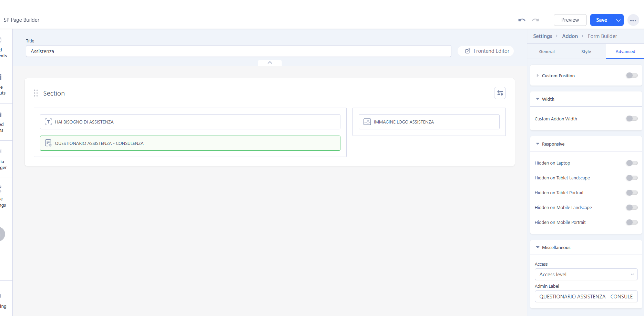Open the Access level dropdown
This screenshot has width=644, height=316.
tap(586, 275)
